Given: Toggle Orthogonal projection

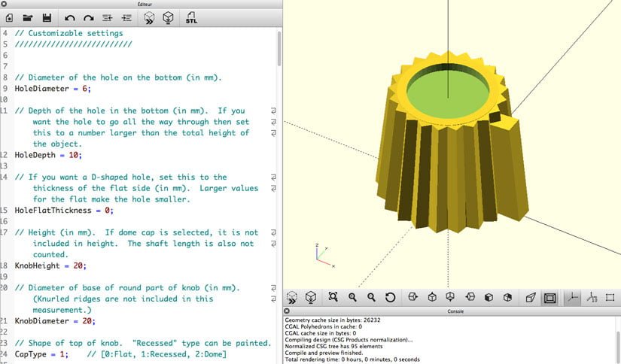Looking at the screenshot, I should click(x=549, y=298).
